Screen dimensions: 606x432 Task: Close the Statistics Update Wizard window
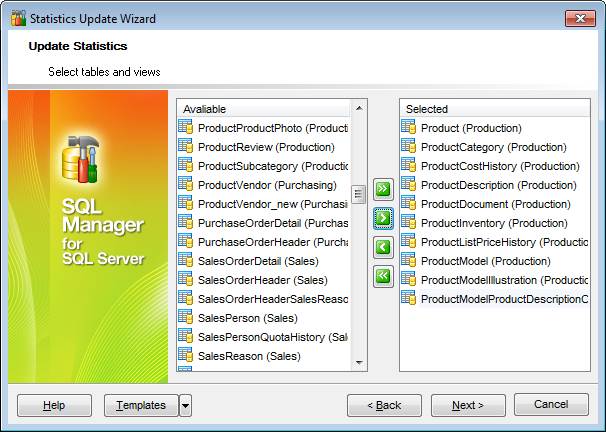pyautogui.click(x=580, y=18)
